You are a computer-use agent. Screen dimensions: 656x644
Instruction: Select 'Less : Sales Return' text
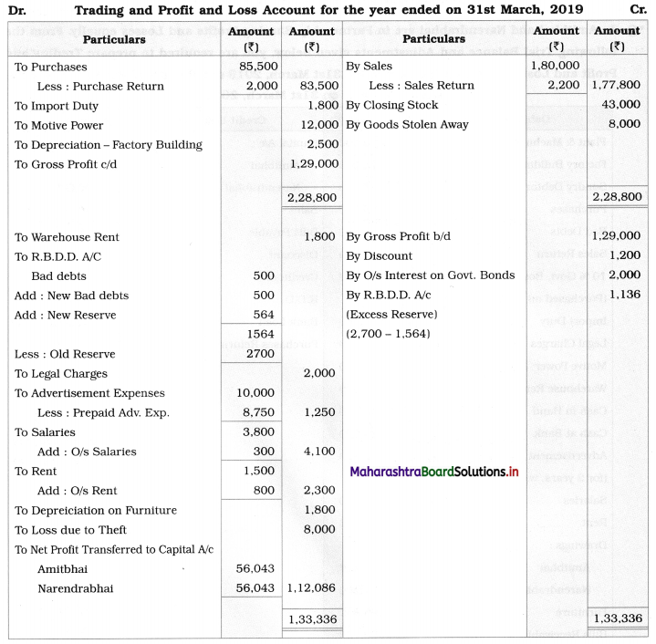(x=422, y=86)
